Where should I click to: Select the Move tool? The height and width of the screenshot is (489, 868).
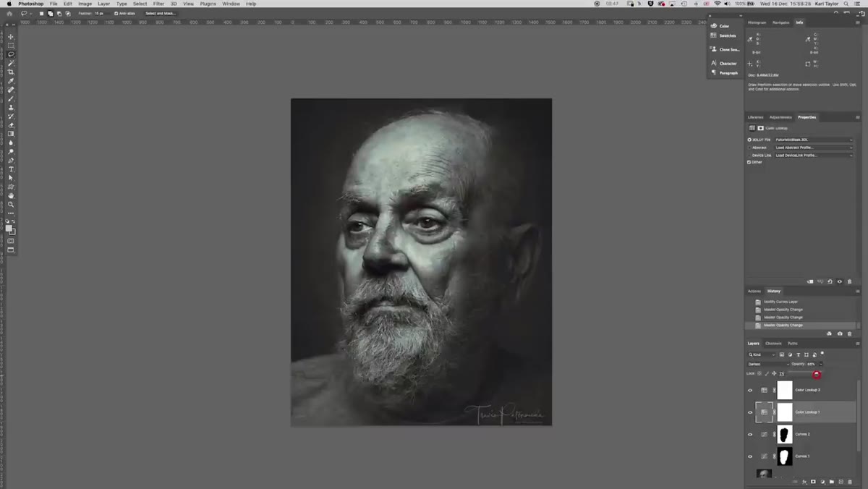click(x=11, y=37)
